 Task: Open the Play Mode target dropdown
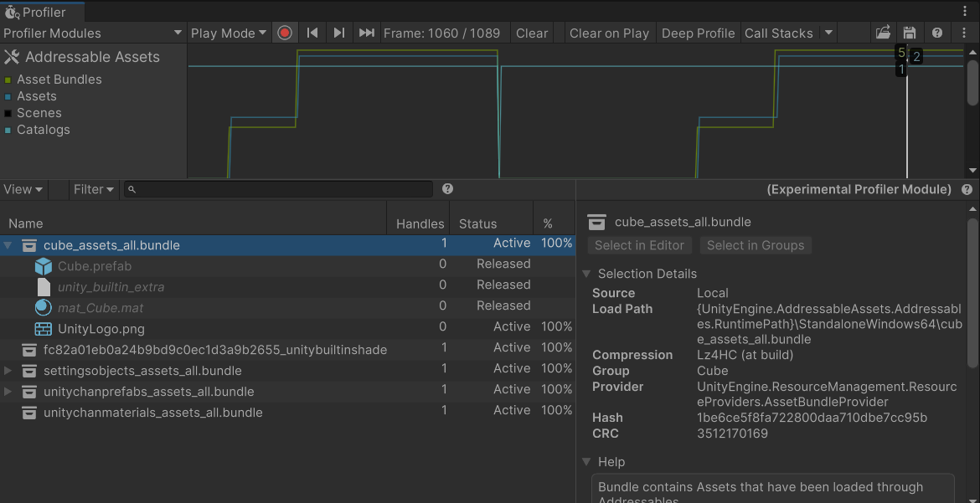coord(229,33)
